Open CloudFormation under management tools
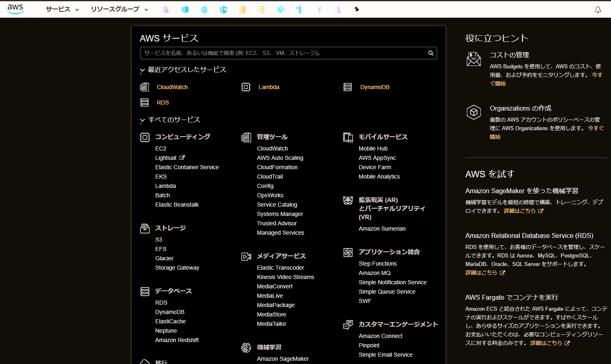611x364 pixels. tap(277, 167)
